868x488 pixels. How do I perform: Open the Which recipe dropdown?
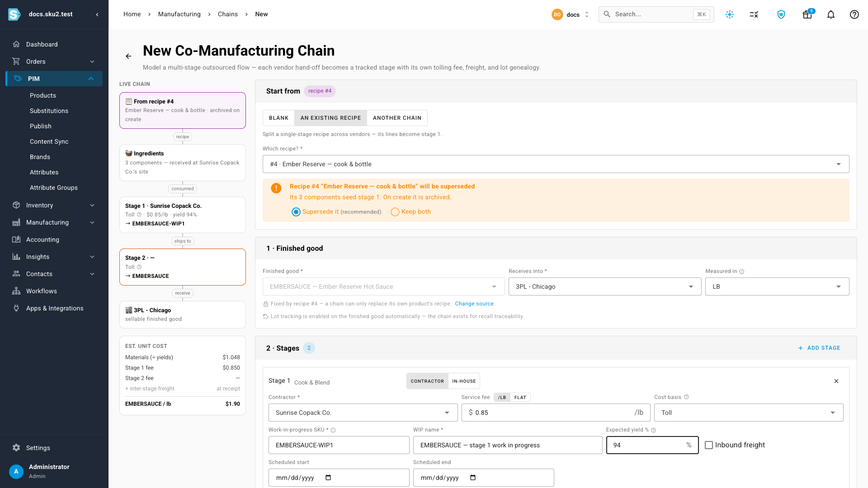[556, 164]
